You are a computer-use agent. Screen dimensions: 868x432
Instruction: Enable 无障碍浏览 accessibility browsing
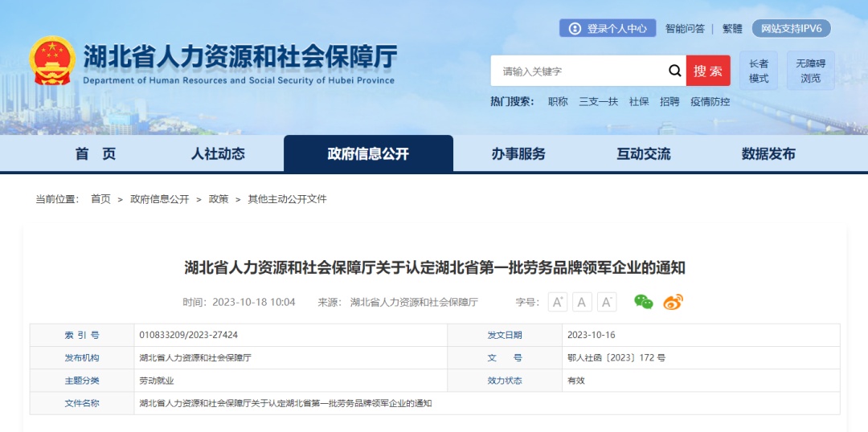[x=810, y=71]
